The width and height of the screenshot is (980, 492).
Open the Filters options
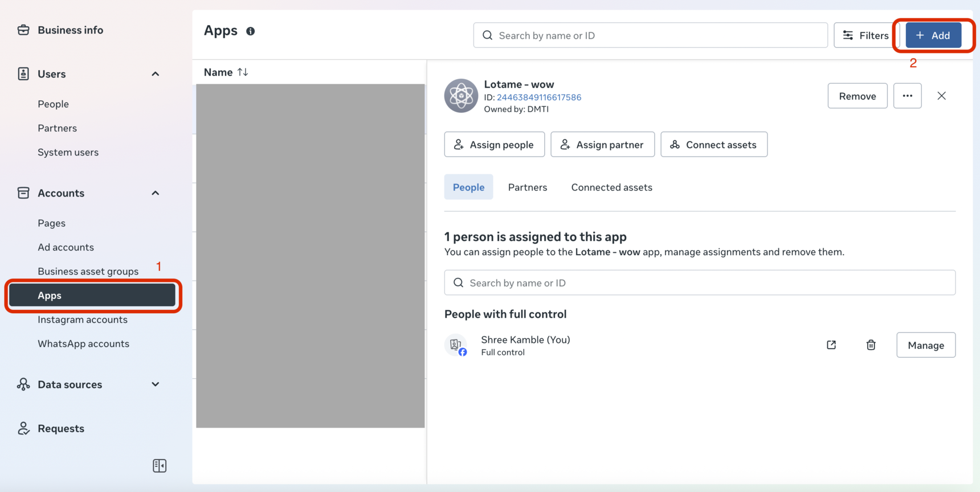click(x=865, y=35)
